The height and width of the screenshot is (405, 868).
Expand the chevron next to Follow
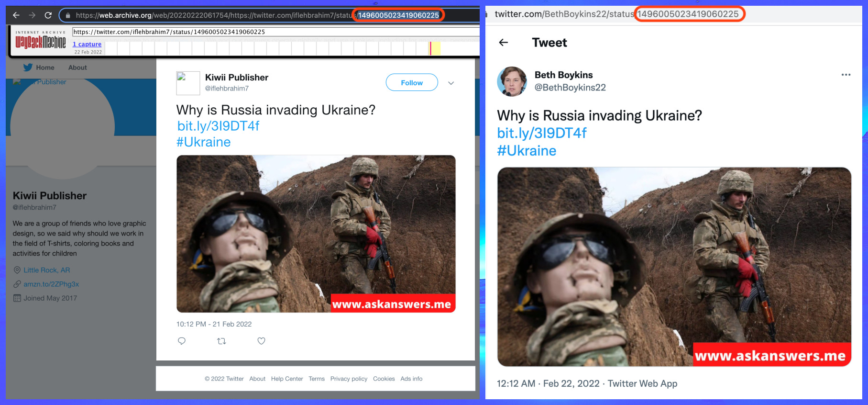click(450, 83)
